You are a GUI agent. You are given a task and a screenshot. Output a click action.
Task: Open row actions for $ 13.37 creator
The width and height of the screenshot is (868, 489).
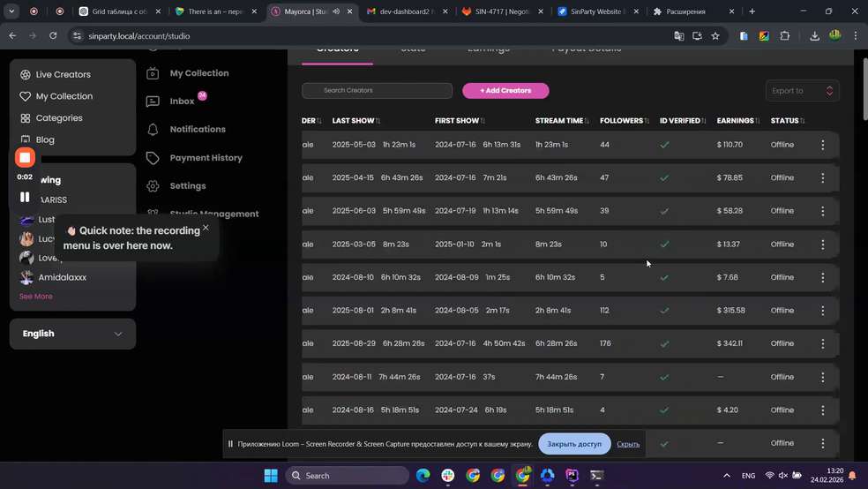coord(823,244)
